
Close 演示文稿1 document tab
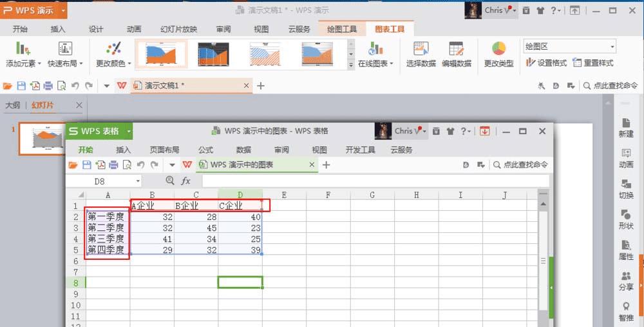tap(246, 86)
